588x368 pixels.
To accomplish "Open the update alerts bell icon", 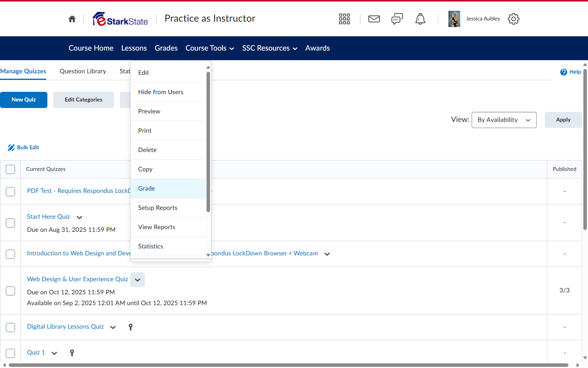I will [x=420, y=19].
